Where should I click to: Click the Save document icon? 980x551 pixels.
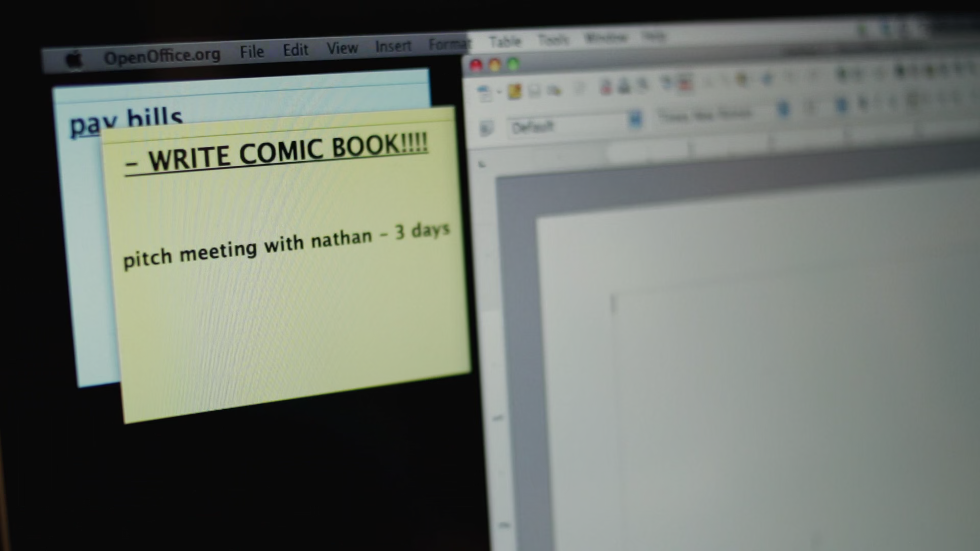tap(534, 91)
